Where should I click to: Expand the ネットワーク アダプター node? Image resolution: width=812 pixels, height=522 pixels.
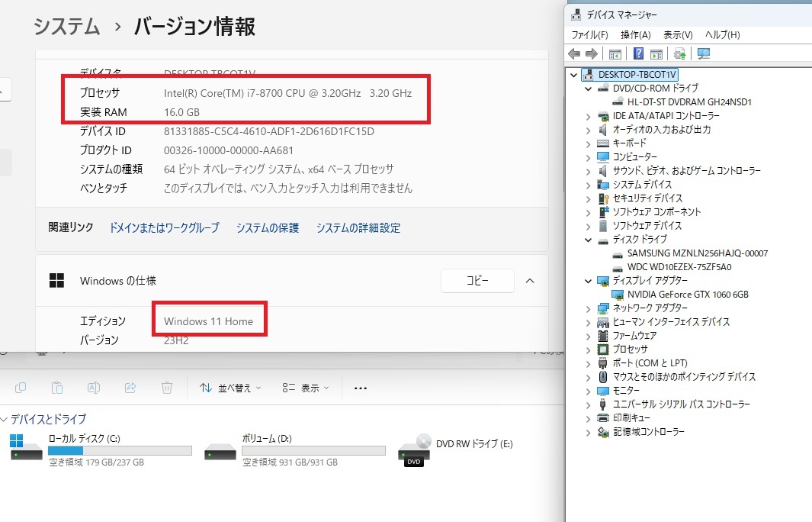tap(589, 308)
